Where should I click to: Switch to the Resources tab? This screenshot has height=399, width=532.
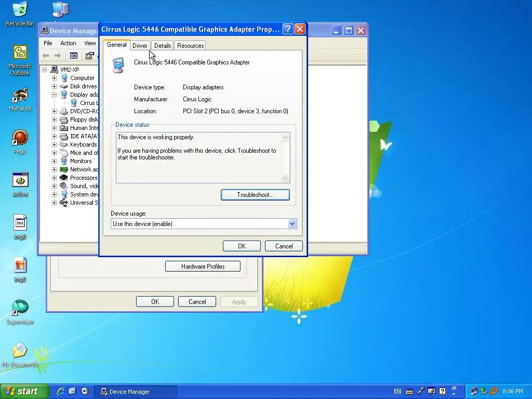[190, 46]
